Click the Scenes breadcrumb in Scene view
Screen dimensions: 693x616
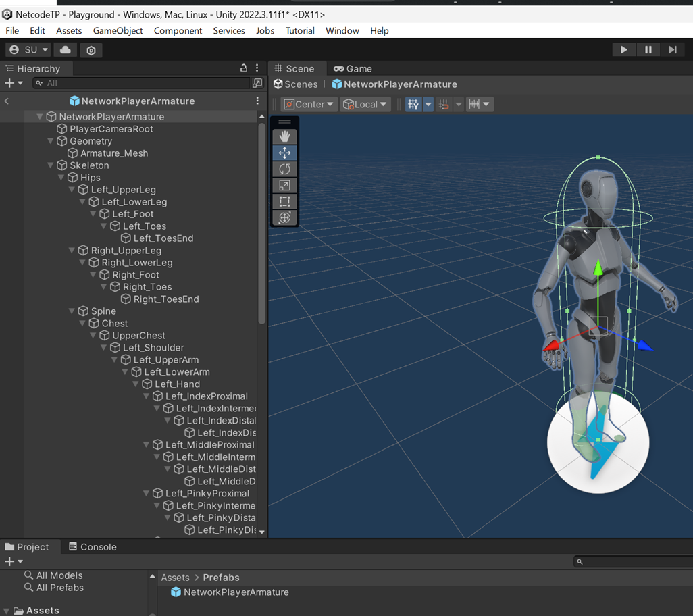295,84
